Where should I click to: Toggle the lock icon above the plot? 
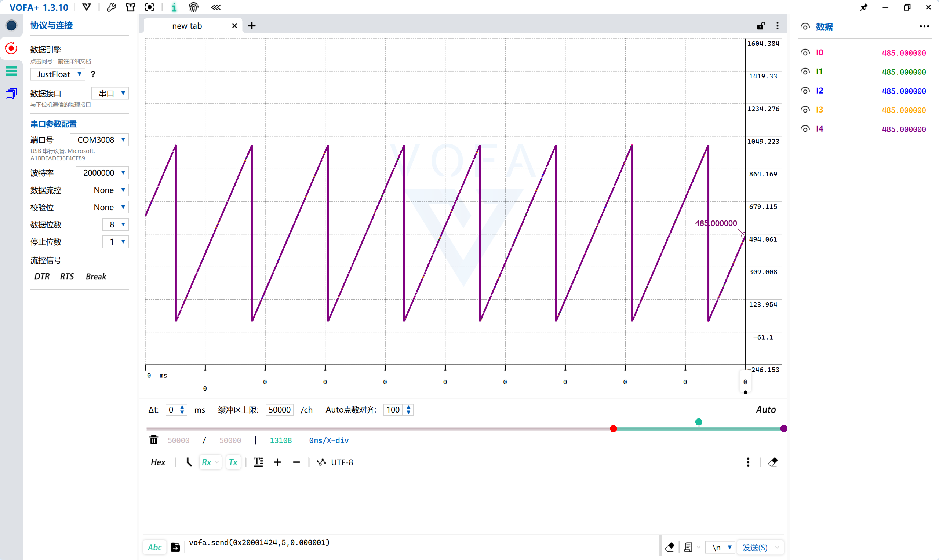coord(761,26)
